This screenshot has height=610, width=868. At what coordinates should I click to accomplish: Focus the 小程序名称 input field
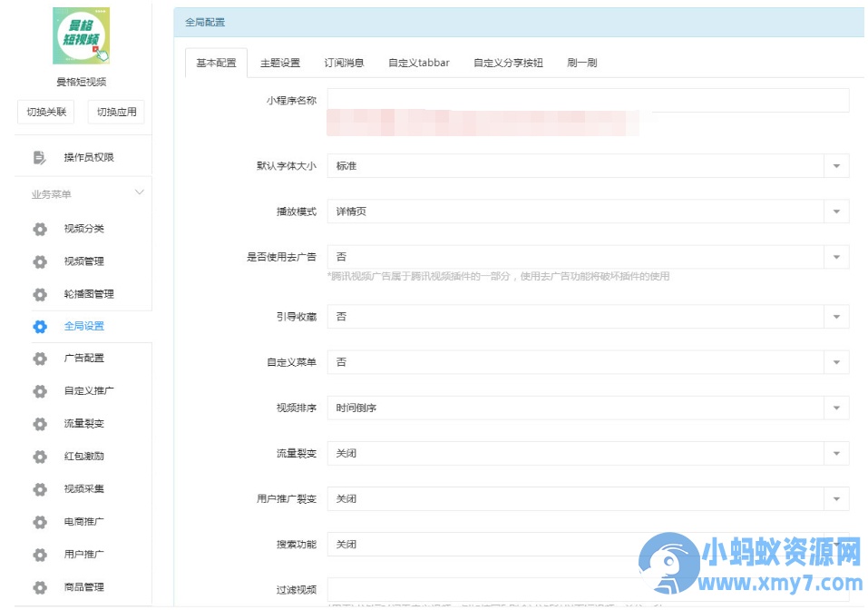588,100
